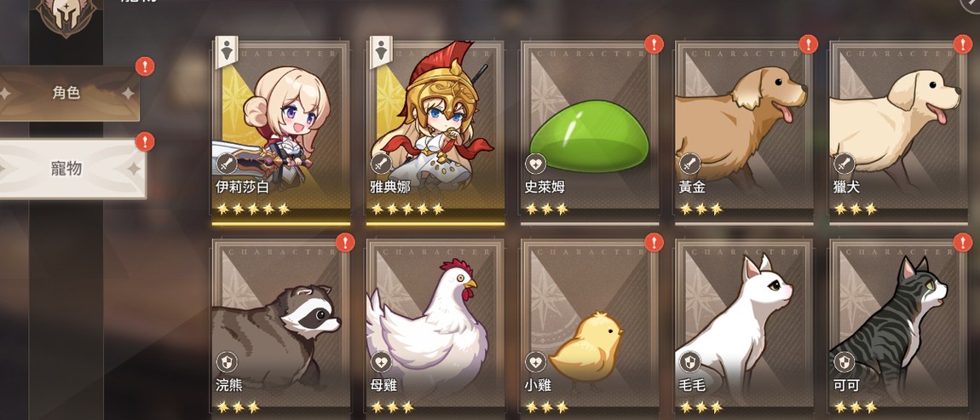980x420 pixels.
Task: Pick the 毛毛 white cat card
Action: point(744,328)
